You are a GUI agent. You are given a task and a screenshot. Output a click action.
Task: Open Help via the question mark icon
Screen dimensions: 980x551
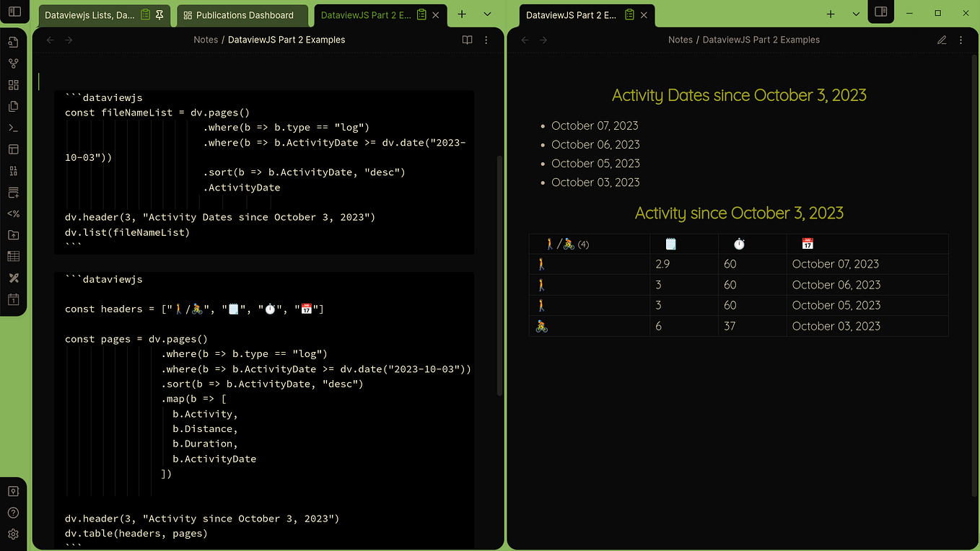click(x=13, y=512)
